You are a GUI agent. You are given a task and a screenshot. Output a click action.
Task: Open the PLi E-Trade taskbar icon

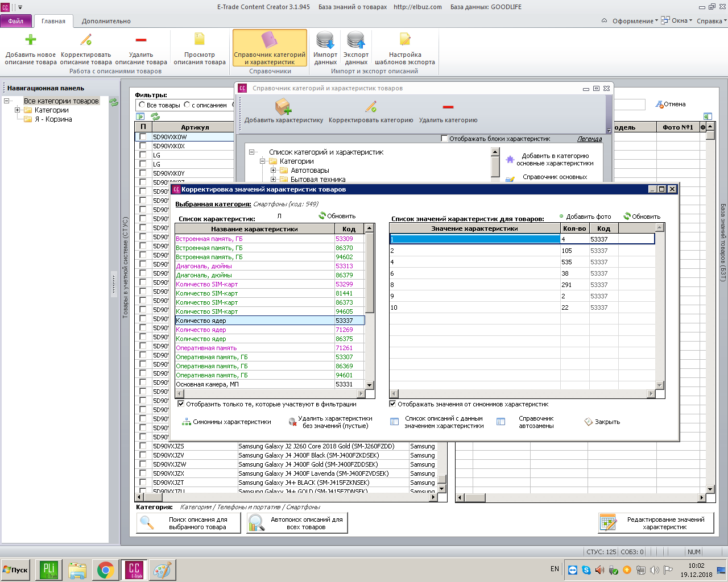click(x=49, y=570)
